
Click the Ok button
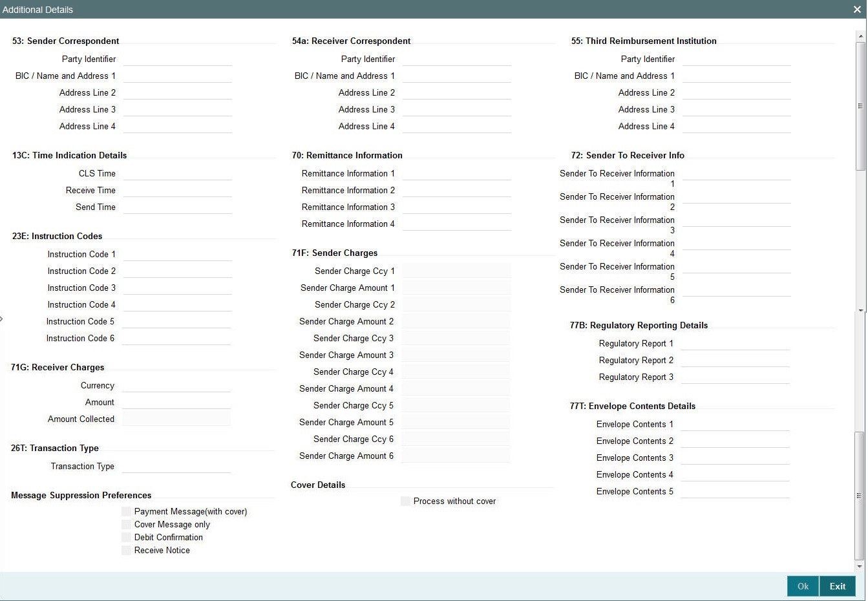point(803,586)
